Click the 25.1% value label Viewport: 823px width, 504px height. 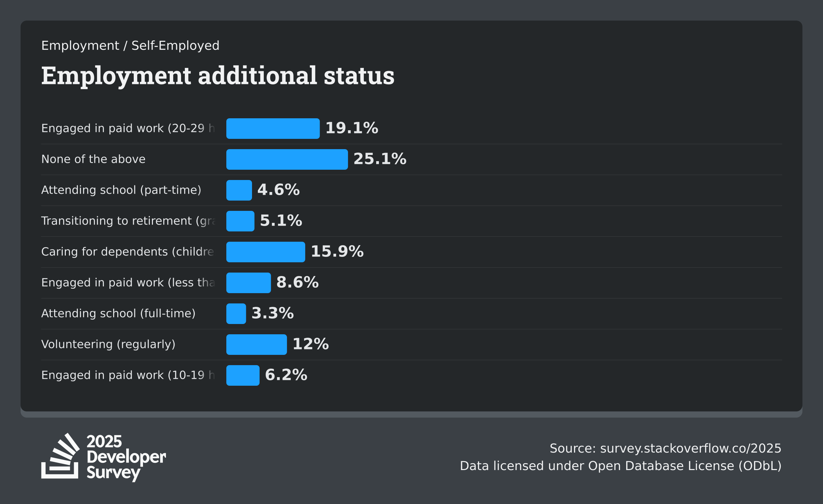point(380,159)
